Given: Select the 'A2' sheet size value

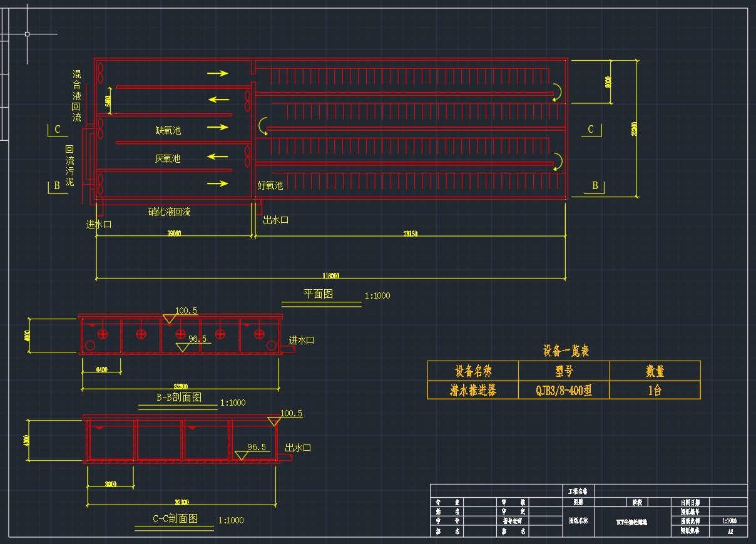Looking at the screenshot, I should [x=730, y=531].
